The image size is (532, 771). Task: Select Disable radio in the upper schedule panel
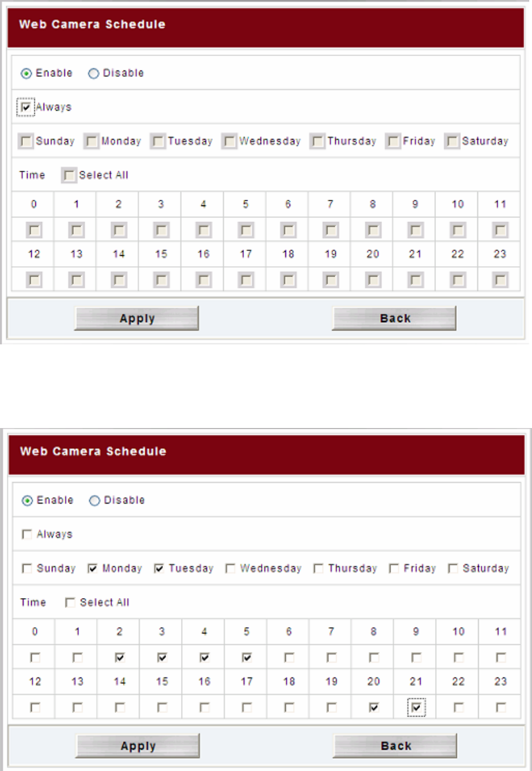(93, 73)
